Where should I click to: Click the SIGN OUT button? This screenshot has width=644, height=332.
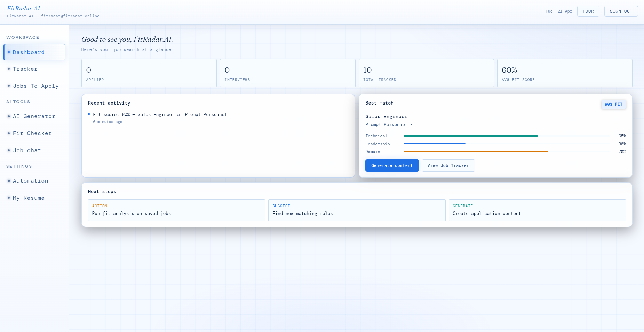(621, 11)
